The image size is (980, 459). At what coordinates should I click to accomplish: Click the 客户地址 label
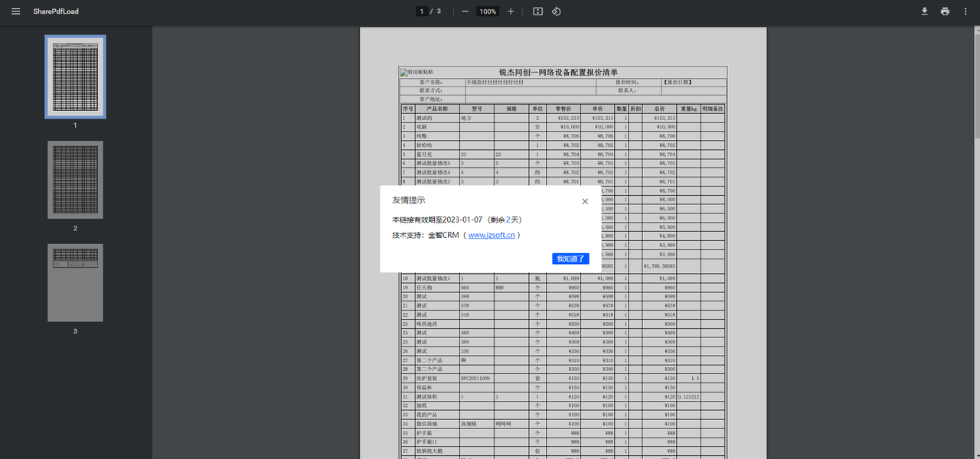pos(431,99)
